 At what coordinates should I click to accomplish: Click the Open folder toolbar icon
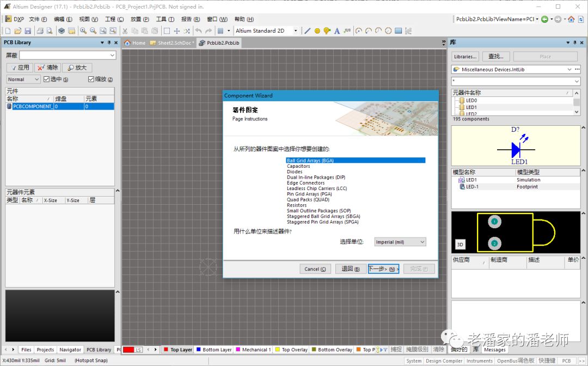[x=18, y=31]
